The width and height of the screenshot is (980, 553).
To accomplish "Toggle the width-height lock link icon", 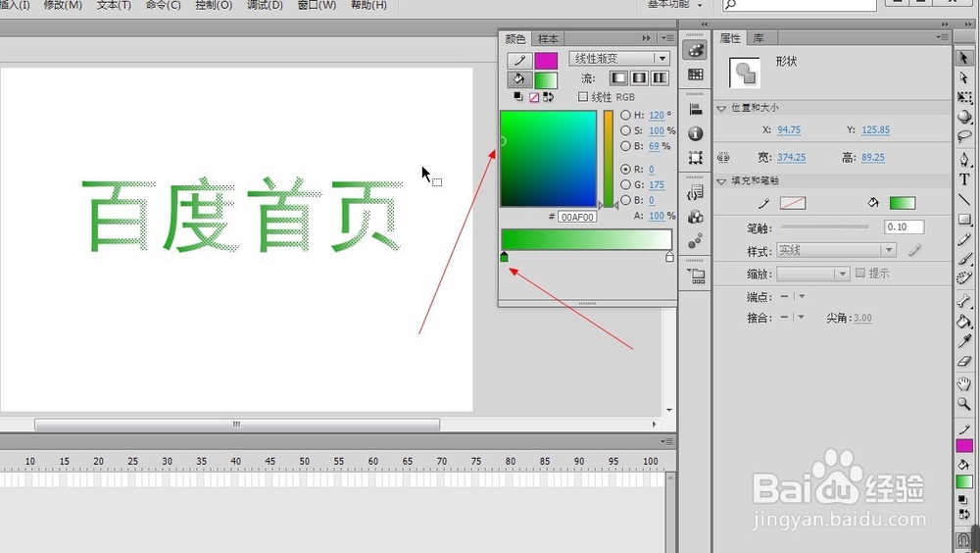I will point(723,158).
